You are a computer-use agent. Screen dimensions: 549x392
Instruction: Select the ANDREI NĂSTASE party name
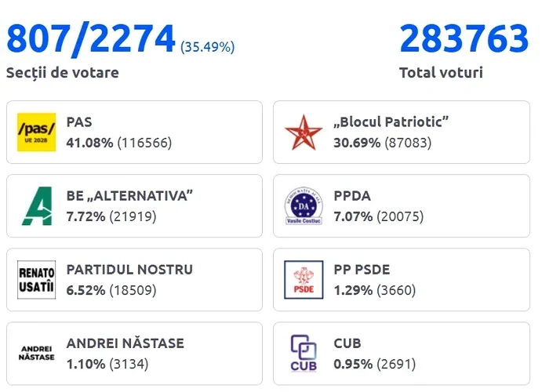pos(125,343)
